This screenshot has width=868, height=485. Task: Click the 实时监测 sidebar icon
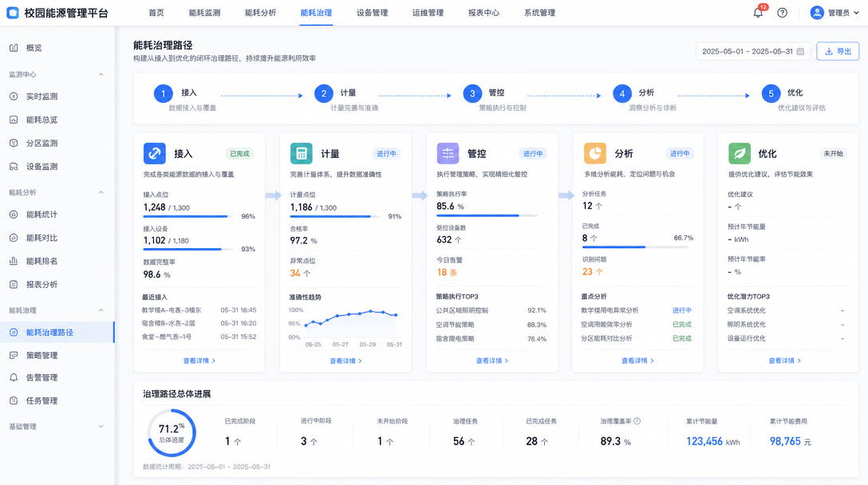(x=14, y=97)
